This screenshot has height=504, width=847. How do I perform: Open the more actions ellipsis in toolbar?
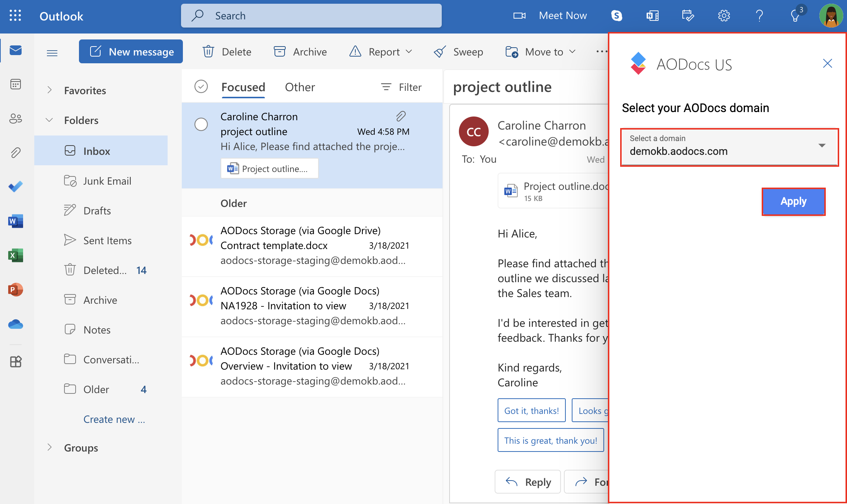pyautogui.click(x=602, y=52)
